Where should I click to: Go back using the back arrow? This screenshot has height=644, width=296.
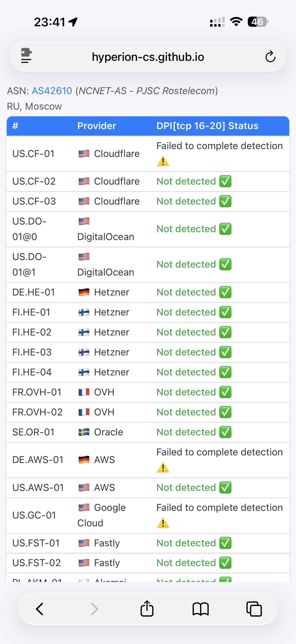coord(40,609)
